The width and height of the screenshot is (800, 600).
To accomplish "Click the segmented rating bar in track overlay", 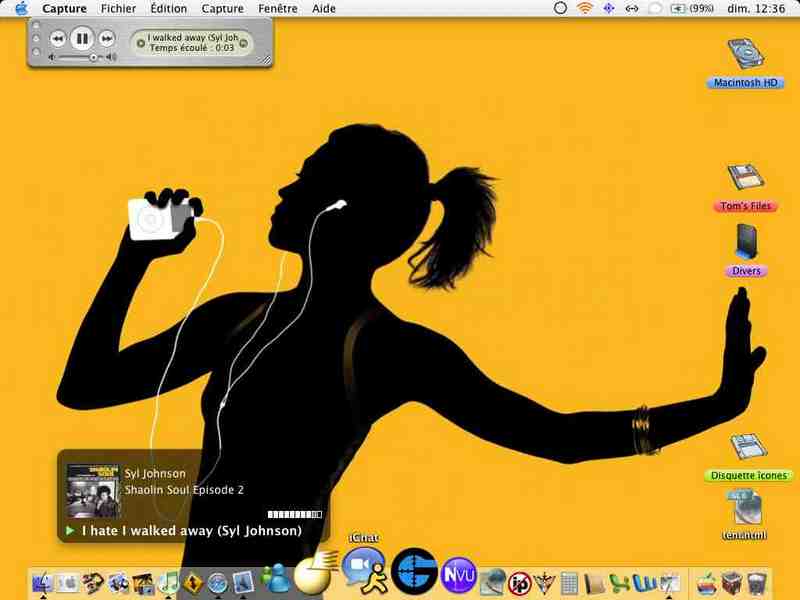I will click(x=295, y=514).
